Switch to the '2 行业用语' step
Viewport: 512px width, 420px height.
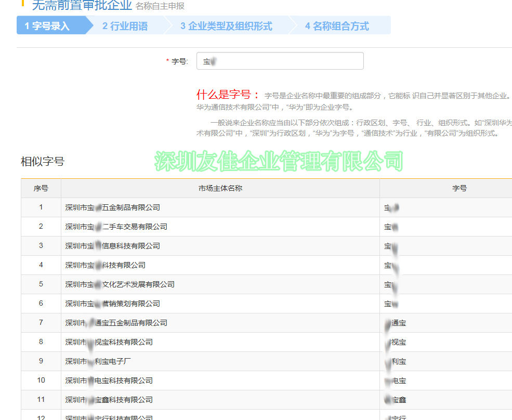[125, 26]
